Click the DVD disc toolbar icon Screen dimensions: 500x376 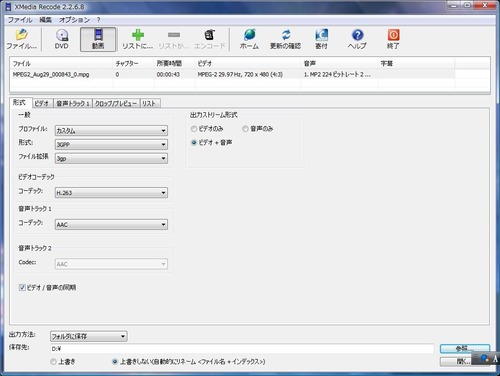(61, 39)
